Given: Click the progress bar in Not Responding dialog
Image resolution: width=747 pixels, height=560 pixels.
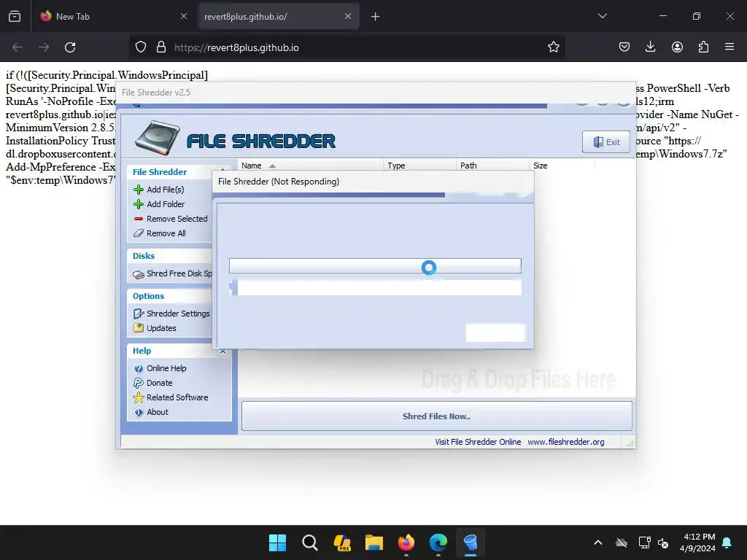Looking at the screenshot, I should (x=375, y=265).
